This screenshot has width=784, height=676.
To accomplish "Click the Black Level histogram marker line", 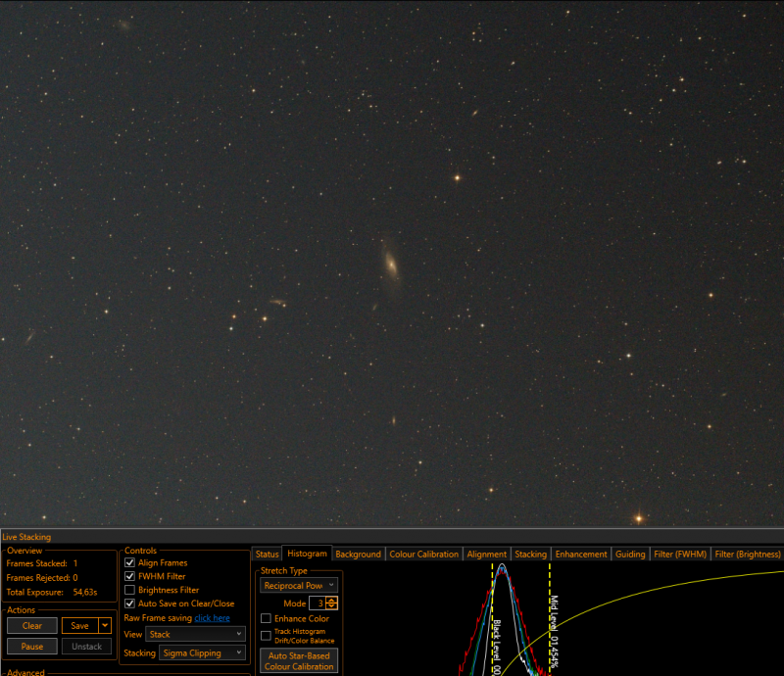I will 493,620.
